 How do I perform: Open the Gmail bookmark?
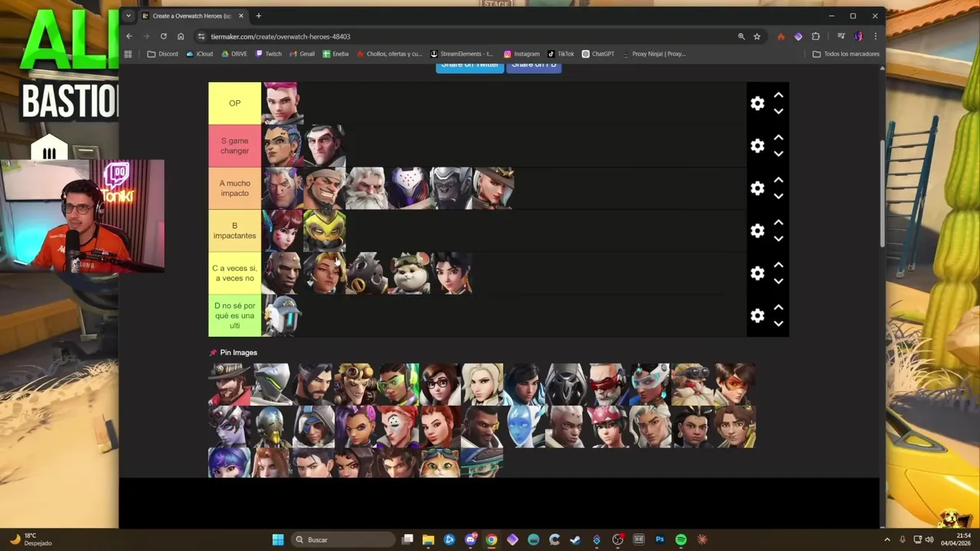[302, 54]
